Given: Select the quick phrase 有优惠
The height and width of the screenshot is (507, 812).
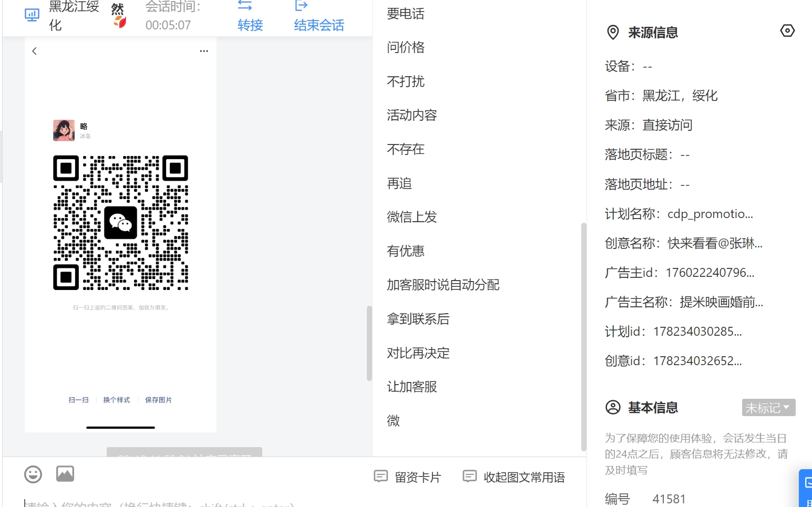Looking at the screenshot, I should (x=405, y=251).
